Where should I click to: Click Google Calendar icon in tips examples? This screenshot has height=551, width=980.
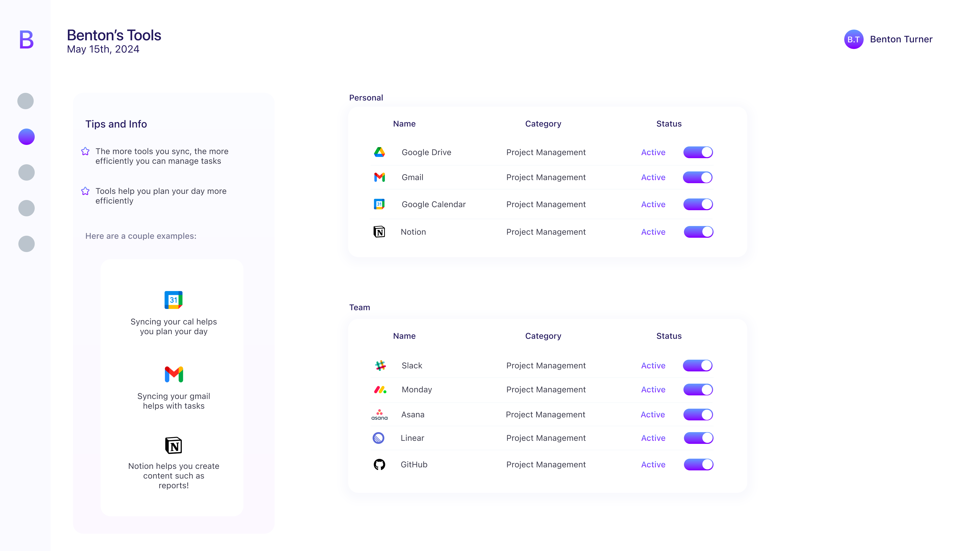point(174,300)
